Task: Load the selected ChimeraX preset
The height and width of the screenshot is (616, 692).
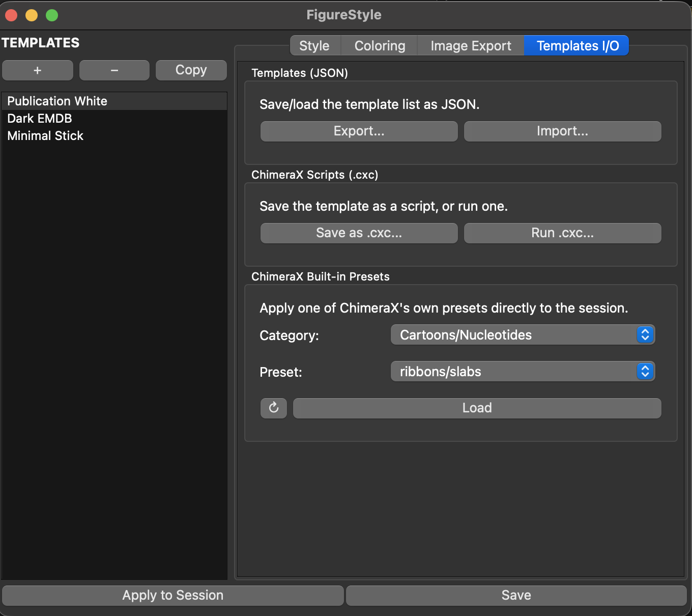Action: (477, 408)
